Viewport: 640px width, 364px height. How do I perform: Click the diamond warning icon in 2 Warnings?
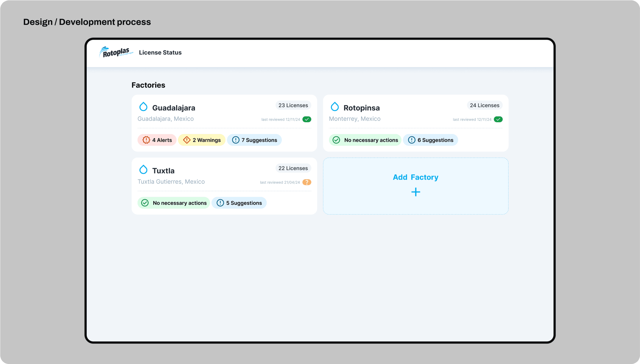[x=187, y=140]
